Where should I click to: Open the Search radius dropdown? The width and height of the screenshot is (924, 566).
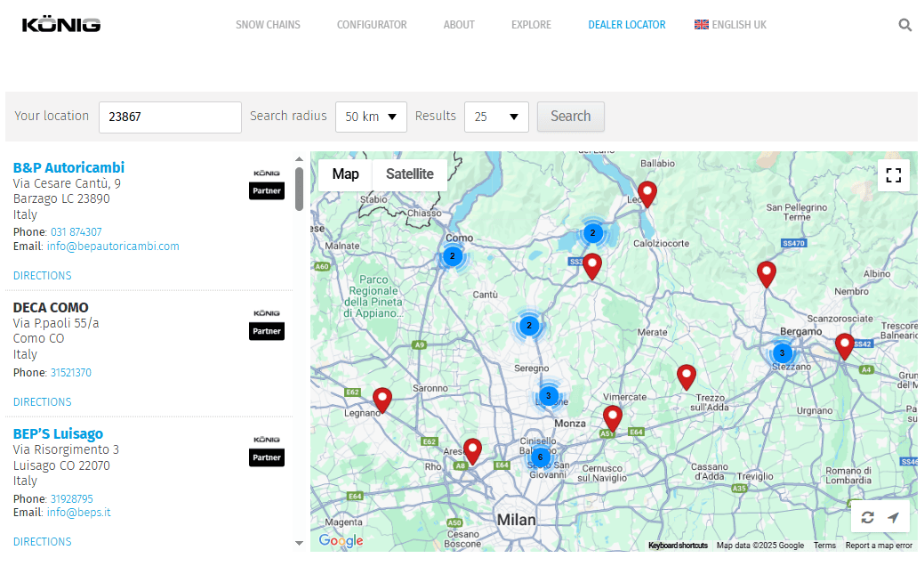[x=371, y=117]
